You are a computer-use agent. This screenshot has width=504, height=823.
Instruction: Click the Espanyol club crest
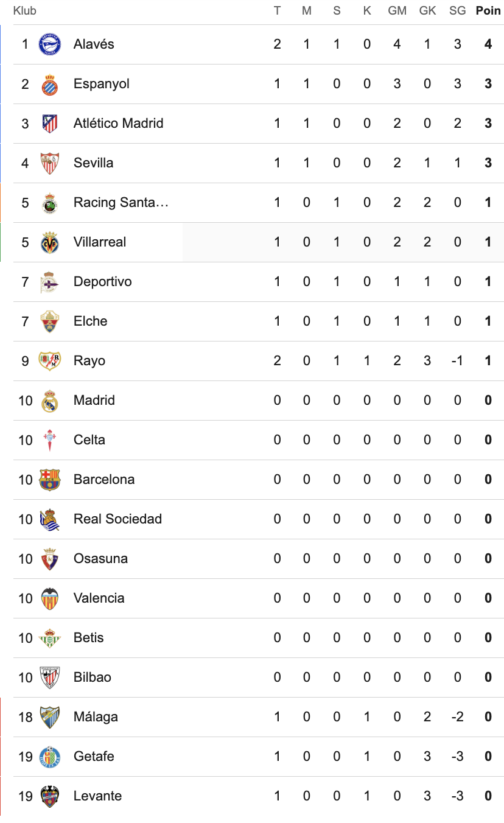pyautogui.click(x=49, y=84)
